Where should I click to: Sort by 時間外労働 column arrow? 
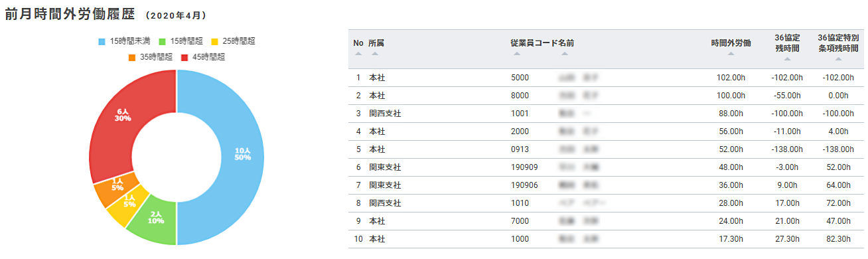[x=731, y=54]
